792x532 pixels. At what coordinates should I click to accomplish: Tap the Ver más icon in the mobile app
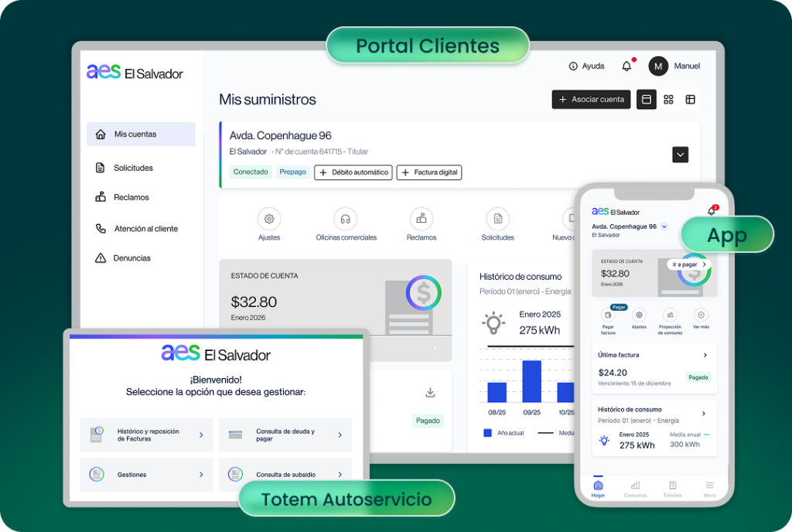[x=701, y=315]
